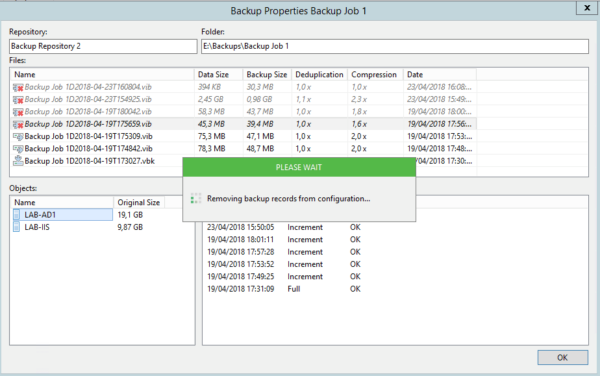Viewport: 600px width, 376px height.
Task: Click the 2,3 x compression value
Action: tap(359, 99)
